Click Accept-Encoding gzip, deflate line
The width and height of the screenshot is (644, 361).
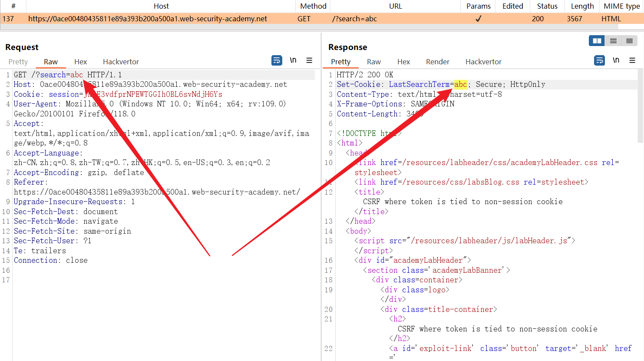point(79,172)
